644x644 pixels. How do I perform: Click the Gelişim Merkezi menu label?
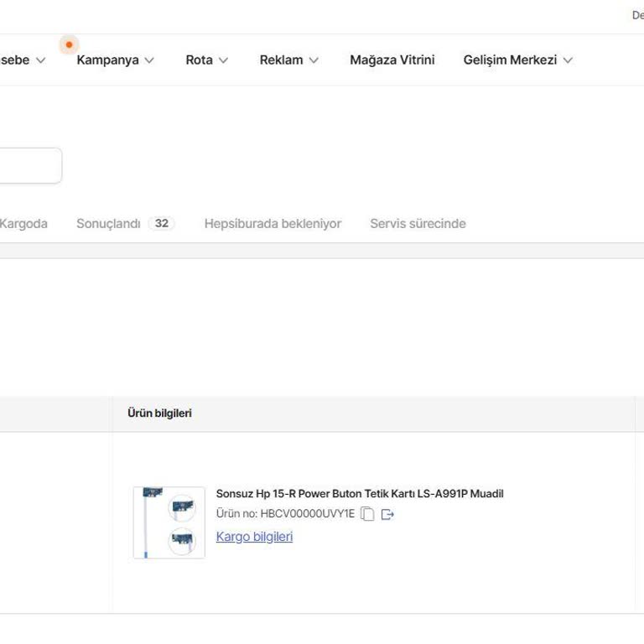click(510, 60)
